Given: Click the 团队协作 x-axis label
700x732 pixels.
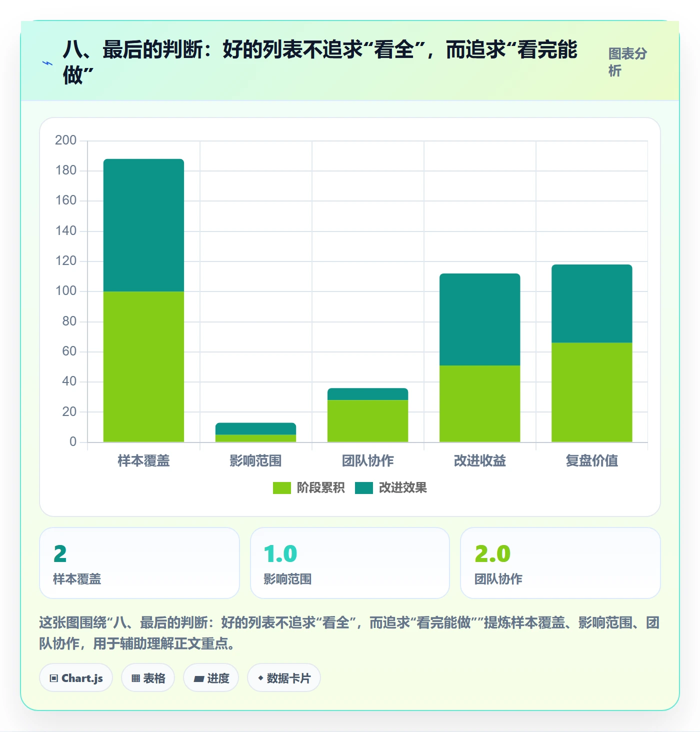Looking at the screenshot, I should point(367,460).
